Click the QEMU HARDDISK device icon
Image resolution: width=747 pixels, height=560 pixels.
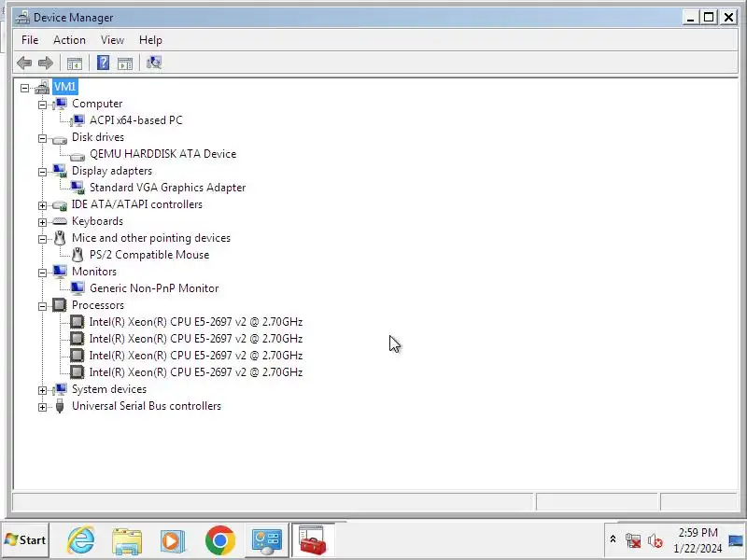coord(78,156)
